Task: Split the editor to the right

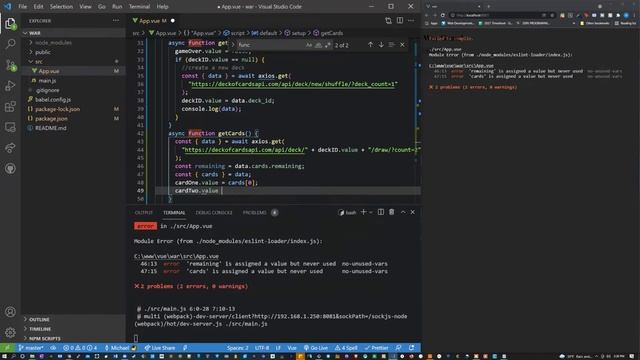Action: click(400, 20)
